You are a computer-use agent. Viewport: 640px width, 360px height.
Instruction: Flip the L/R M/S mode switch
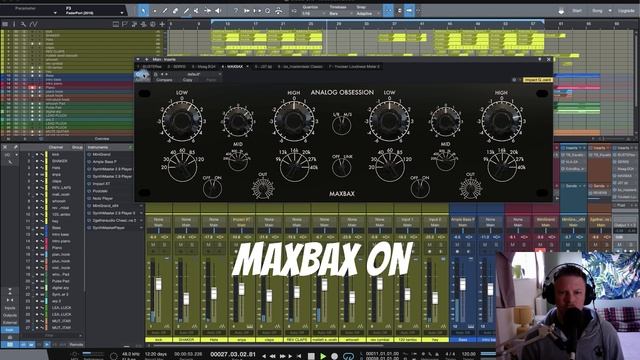pyautogui.click(x=342, y=126)
